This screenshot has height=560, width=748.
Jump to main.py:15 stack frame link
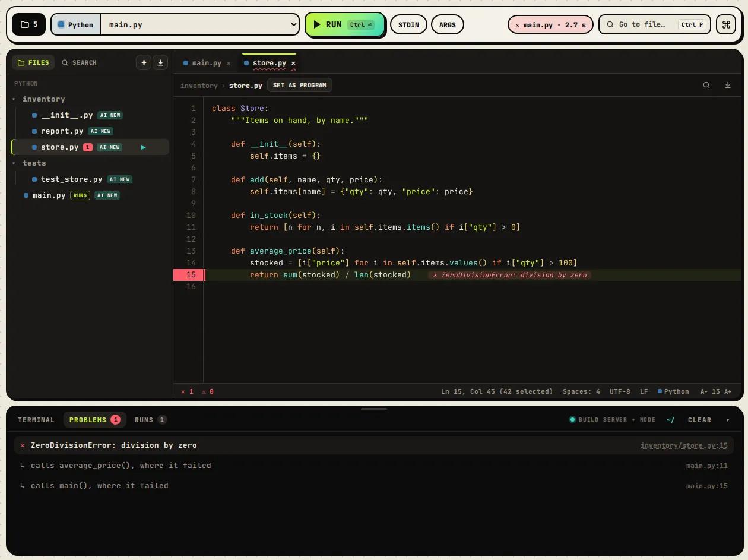[706, 486]
